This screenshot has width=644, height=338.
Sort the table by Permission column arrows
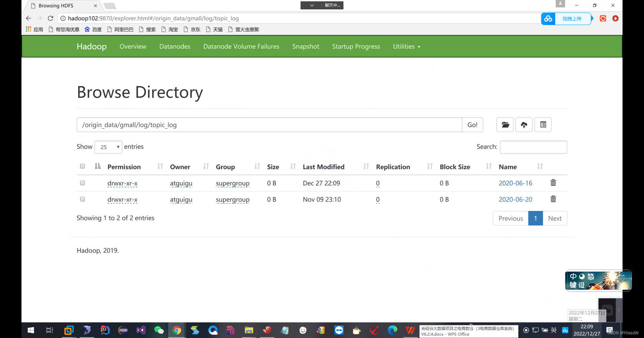coord(160,166)
